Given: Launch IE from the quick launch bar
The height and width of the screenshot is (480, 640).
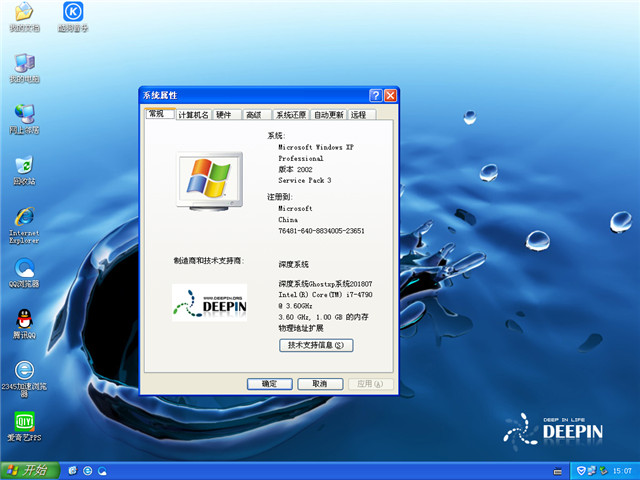Looking at the screenshot, I should tap(88, 471).
